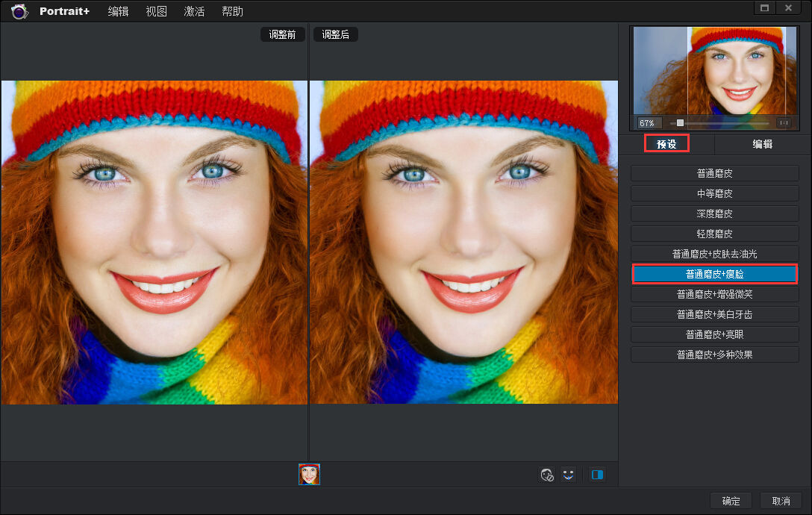Maximize the Portrait+ window
812x515 pixels.
point(764,7)
